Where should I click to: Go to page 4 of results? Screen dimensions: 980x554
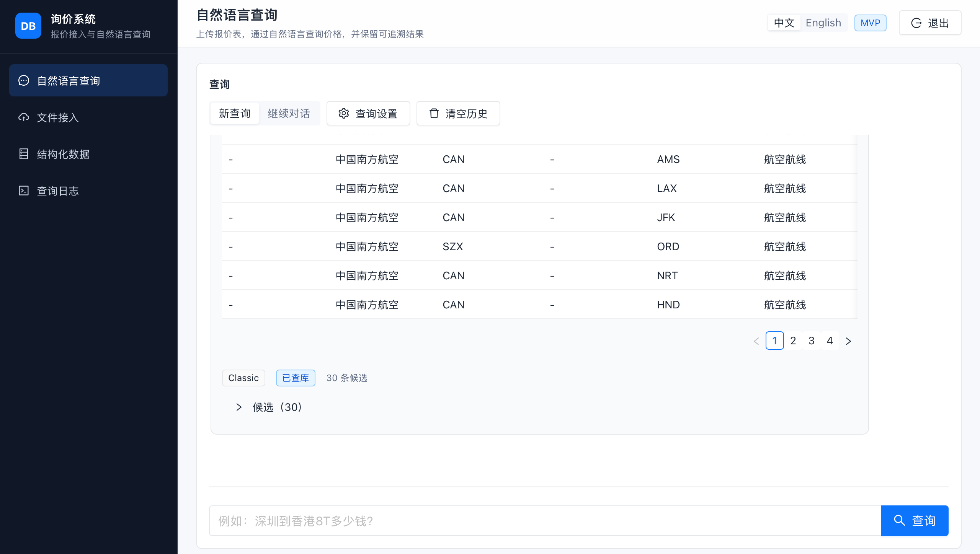pos(830,341)
